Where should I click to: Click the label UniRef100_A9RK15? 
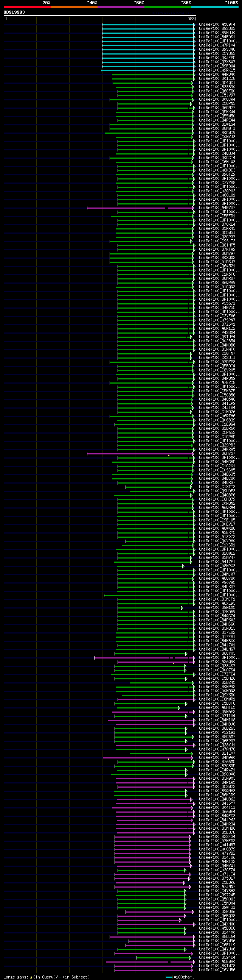pos(217,70)
